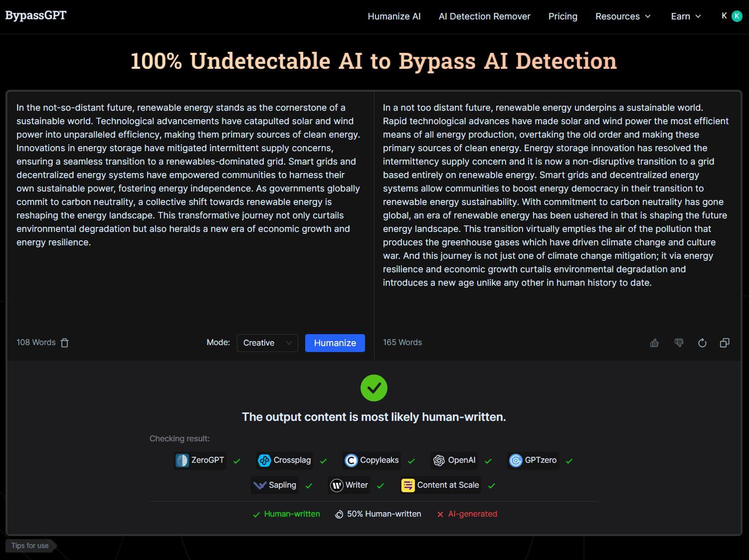
Task: Click the thumbs down icon for the output
Action: 679,343
